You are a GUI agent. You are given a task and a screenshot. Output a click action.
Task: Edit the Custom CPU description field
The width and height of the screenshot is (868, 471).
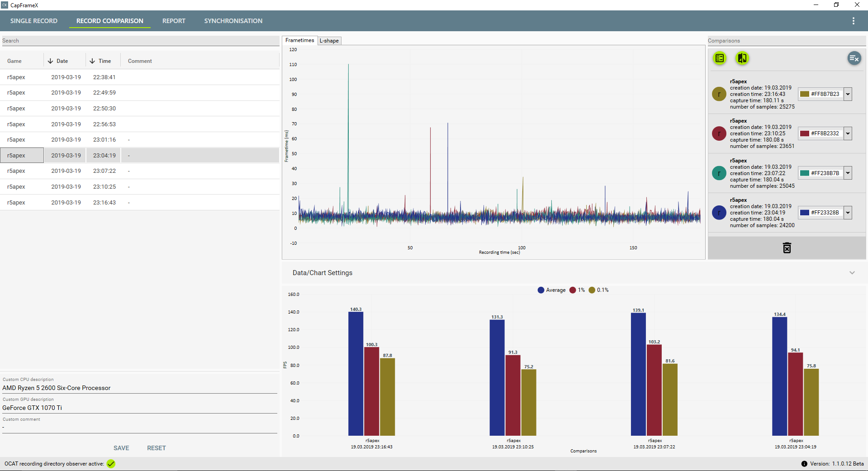pyautogui.click(x=140, y=388)
